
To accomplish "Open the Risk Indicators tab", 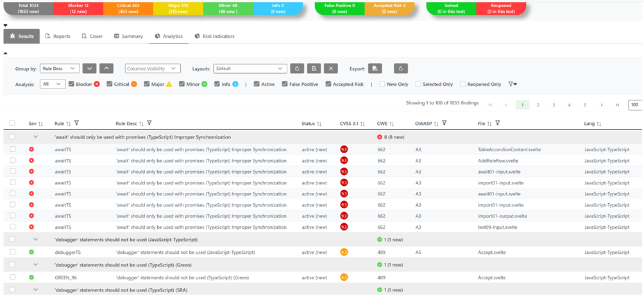I will [214, 37].
